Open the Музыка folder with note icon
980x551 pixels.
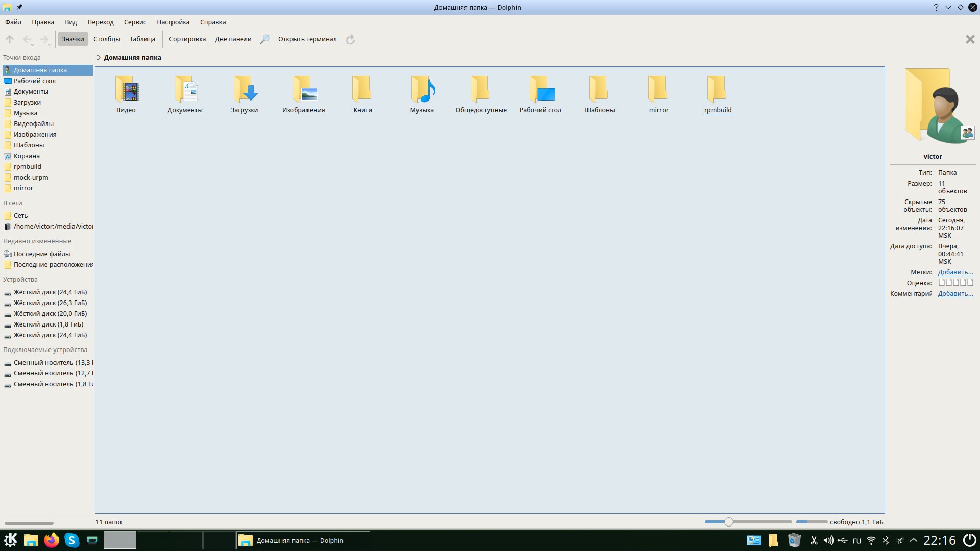[422, 90]
